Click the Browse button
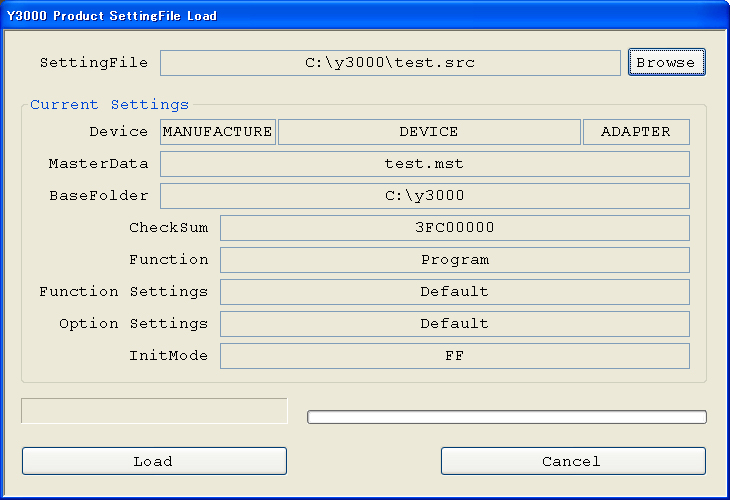The image size is (730, 500). point(667,62)
